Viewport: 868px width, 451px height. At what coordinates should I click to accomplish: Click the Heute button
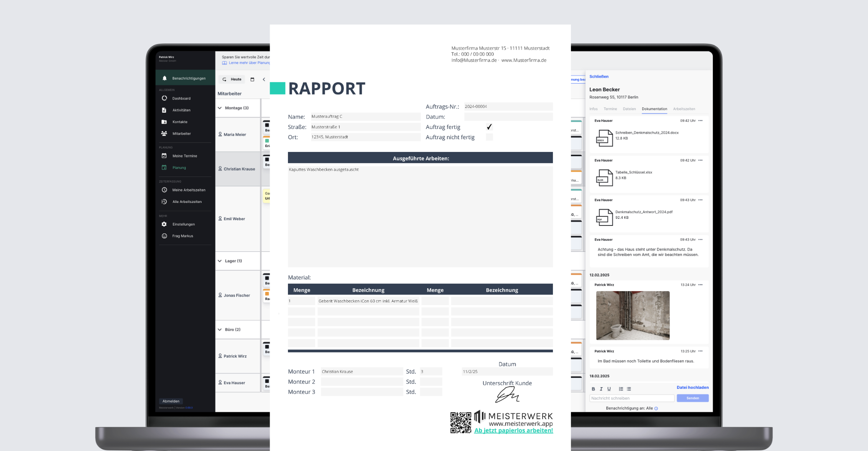coord(232,79)
